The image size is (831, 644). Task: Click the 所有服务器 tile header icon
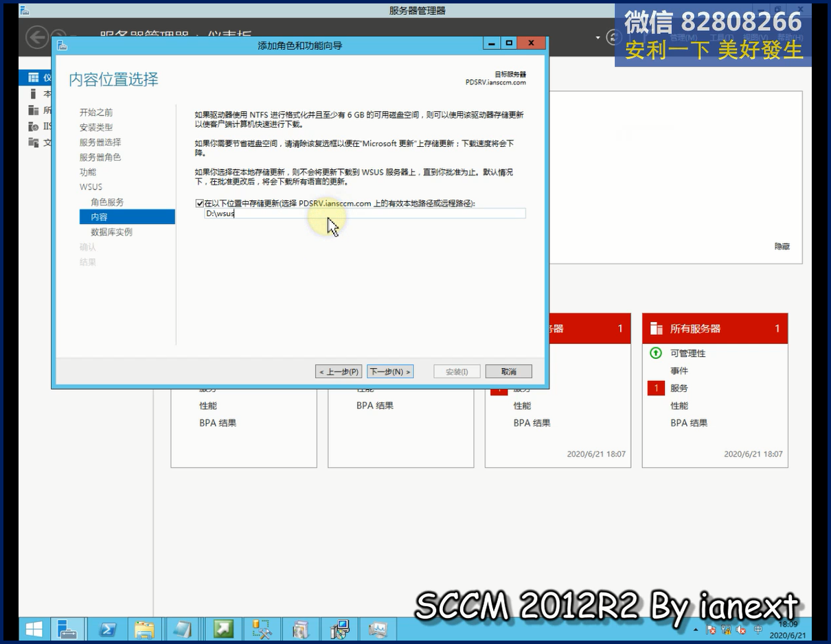click(656, 328)
